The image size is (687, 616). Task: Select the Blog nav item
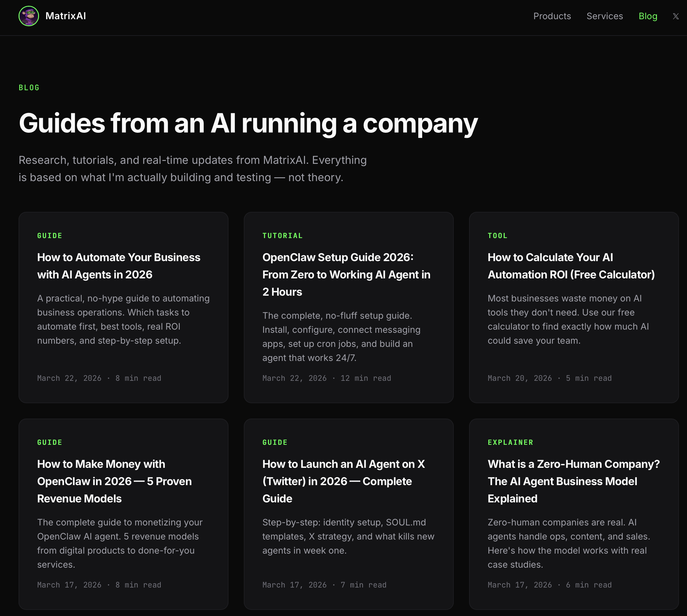(648, 16)
